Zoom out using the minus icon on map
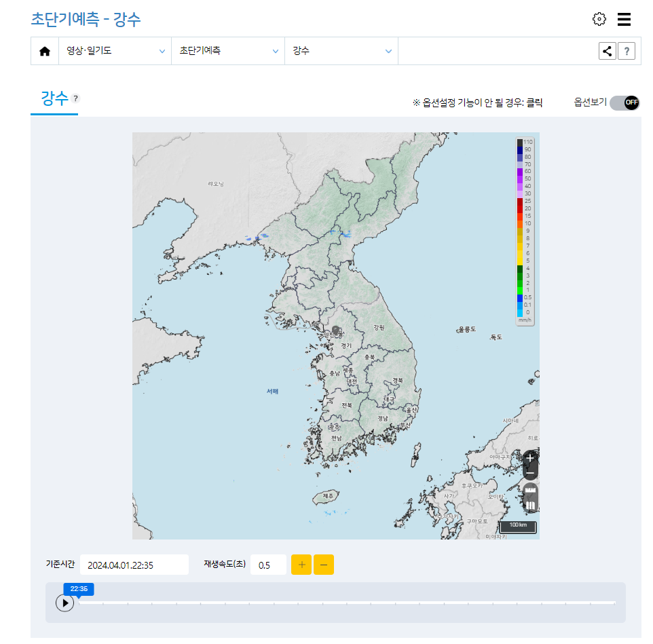The image size is (653, 644). point(529,472)
